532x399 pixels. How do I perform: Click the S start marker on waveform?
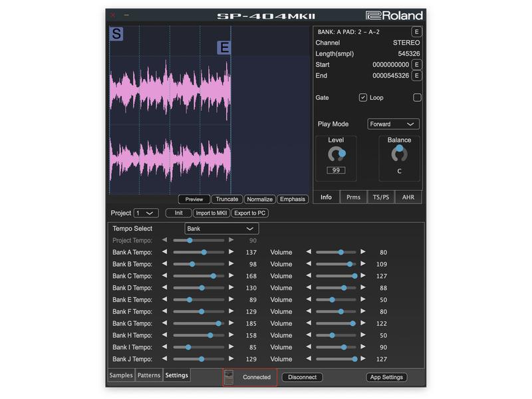116,34
